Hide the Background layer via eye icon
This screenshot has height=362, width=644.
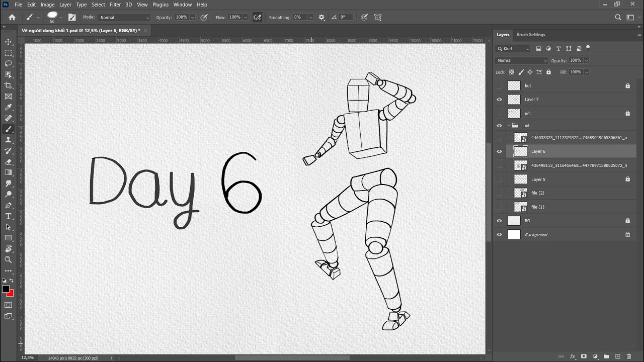tap(499, 235)
